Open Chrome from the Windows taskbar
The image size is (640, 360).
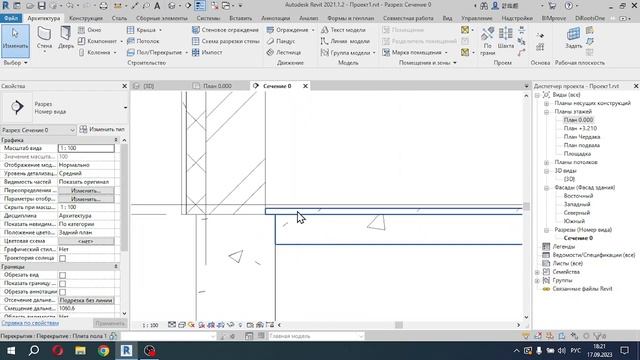[x=103, y=351]
